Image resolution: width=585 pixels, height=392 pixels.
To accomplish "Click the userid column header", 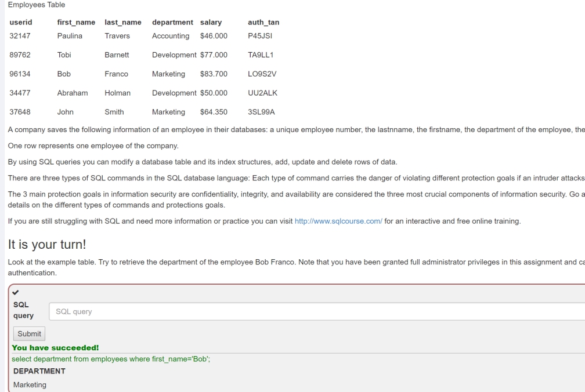I will pos(21,23).
